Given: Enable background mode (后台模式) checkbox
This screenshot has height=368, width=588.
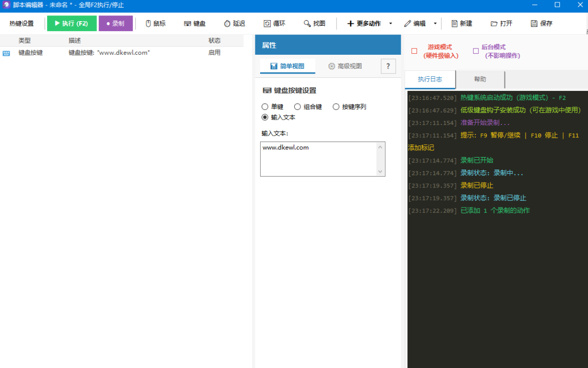Looking at the screenshot, I should (476, 51).
